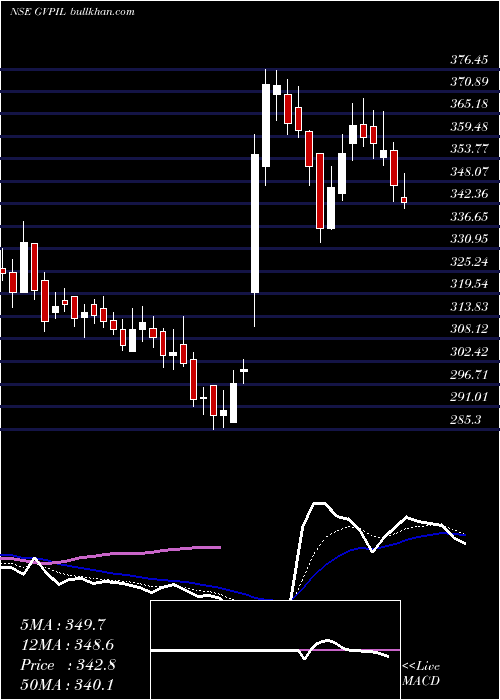Click the 12MA : 348.6 reading
Screen dimensions: 500x700
tap(67, 645)
